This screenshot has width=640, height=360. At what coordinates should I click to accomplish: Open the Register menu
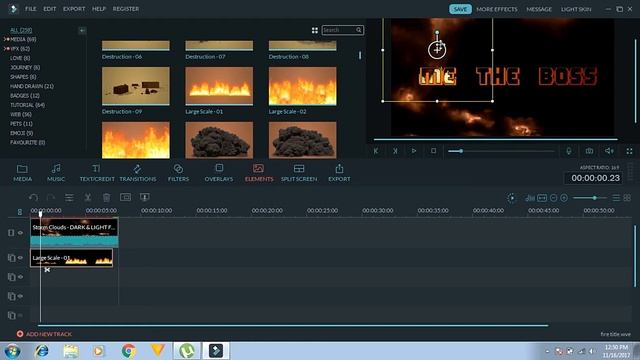(x=126, y=9)
